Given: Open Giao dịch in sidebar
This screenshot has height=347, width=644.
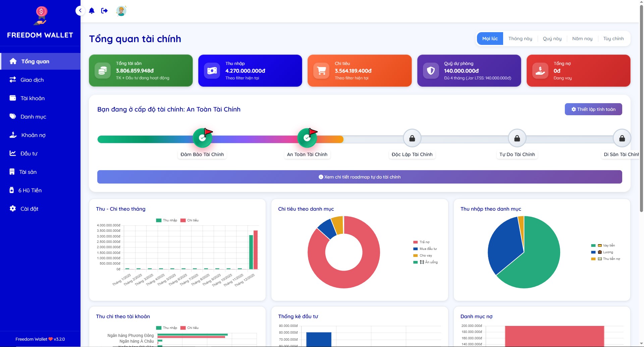Looking at the screenshot, I should [32, 80].
